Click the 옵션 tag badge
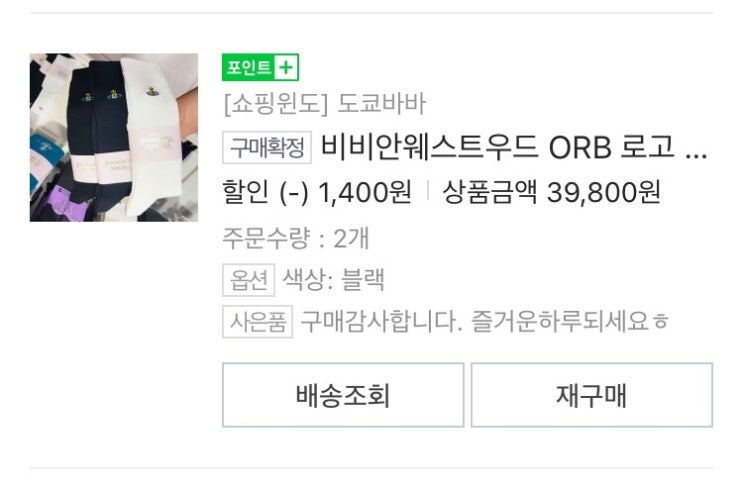 (x=248, y=280)
